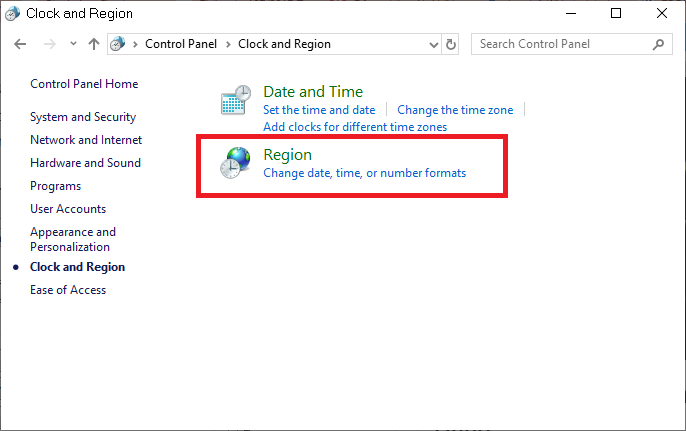Click Add clocks for different time zones
The image size is (686, 431).
355,127
